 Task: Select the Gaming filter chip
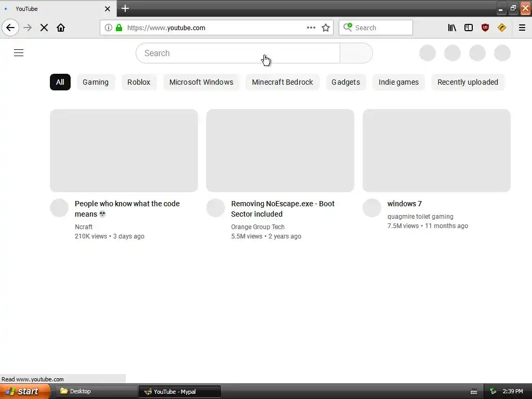[x=96, y=82]
